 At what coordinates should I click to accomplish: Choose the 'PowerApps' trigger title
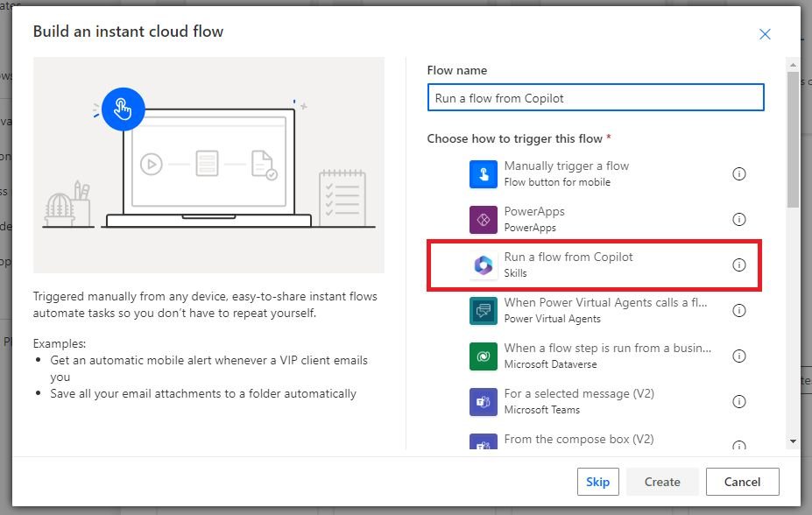pos(534,212)
